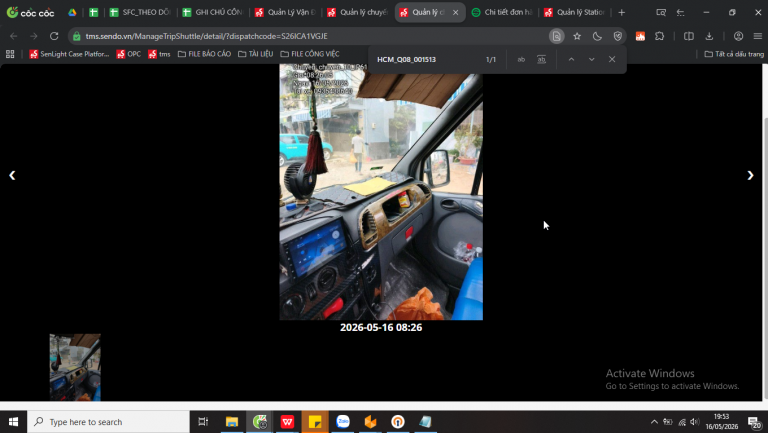Click the Windows taskbar search box

(108, 422)
